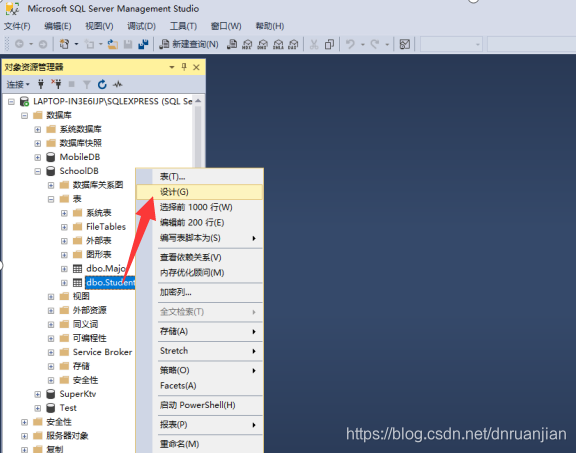This screenshot has height=453, width=576.
Task: Expand the 数据库快照 folder
Action: pyautogui.click(x=37, y=143)
